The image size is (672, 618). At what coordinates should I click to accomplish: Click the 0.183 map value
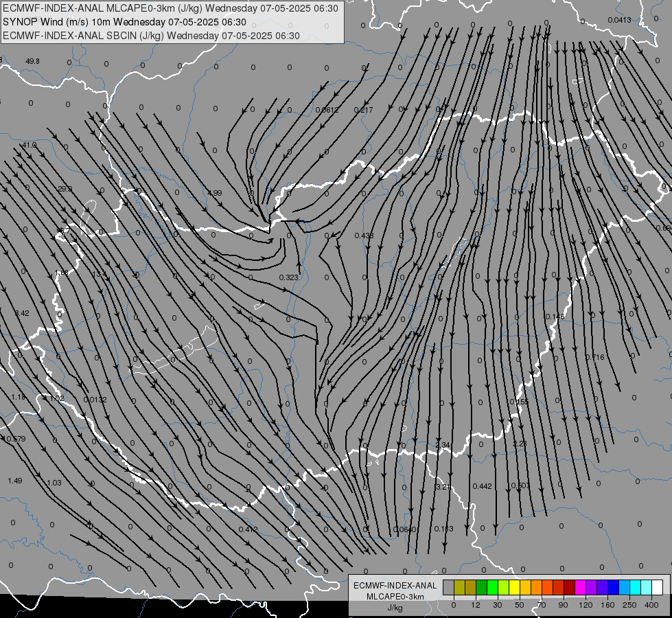443,529
